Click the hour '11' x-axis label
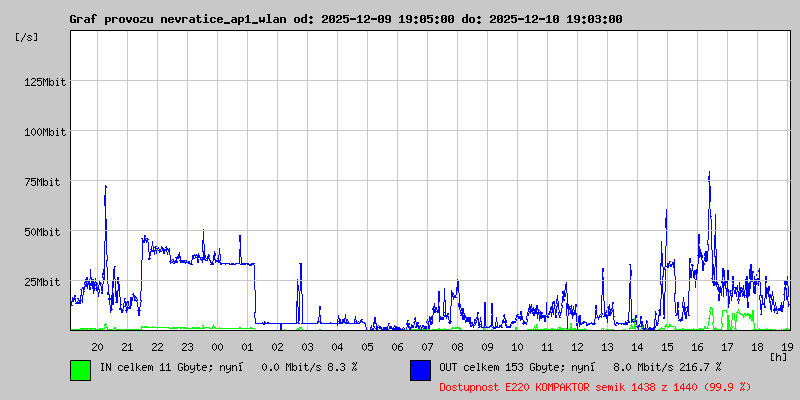This screenshot has width=800, height=400. (x=547, y=347)
